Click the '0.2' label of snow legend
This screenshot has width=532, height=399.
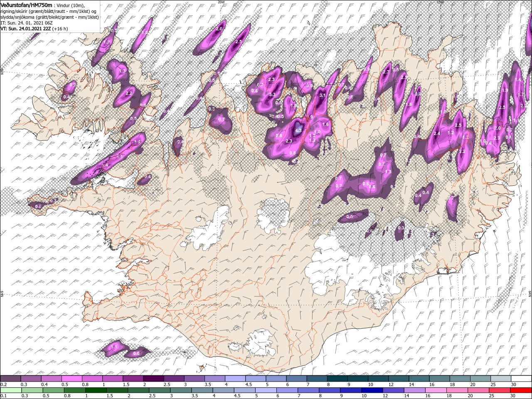click(x=3, y=384)
